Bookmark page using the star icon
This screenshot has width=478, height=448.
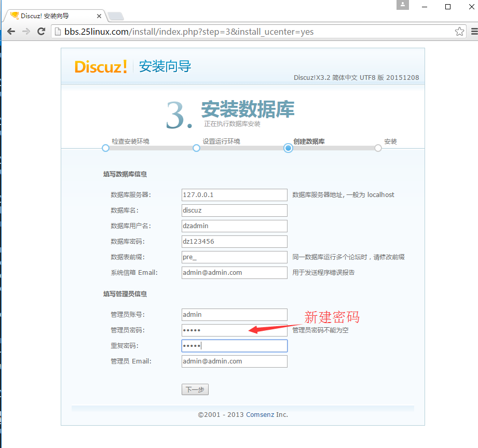(459, 31)
